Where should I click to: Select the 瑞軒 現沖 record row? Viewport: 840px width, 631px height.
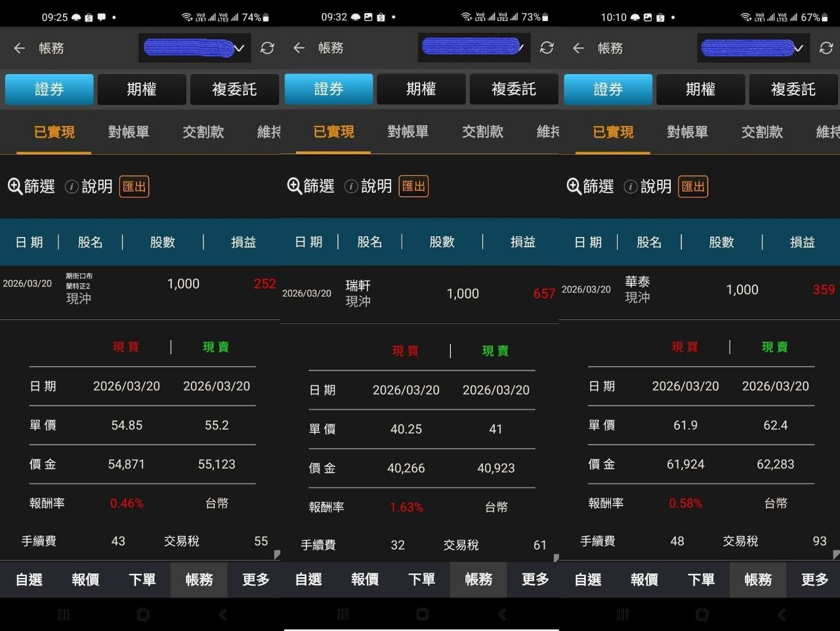click(x=419, y=293)
